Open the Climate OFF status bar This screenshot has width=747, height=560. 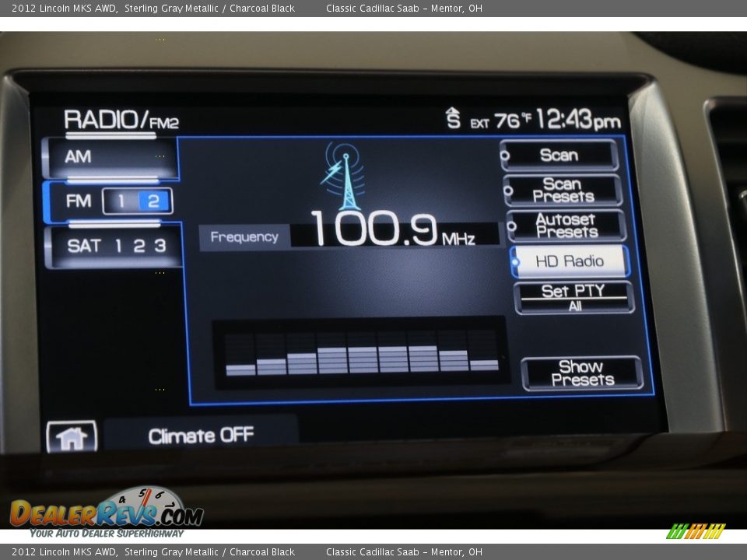click(201, 435)
